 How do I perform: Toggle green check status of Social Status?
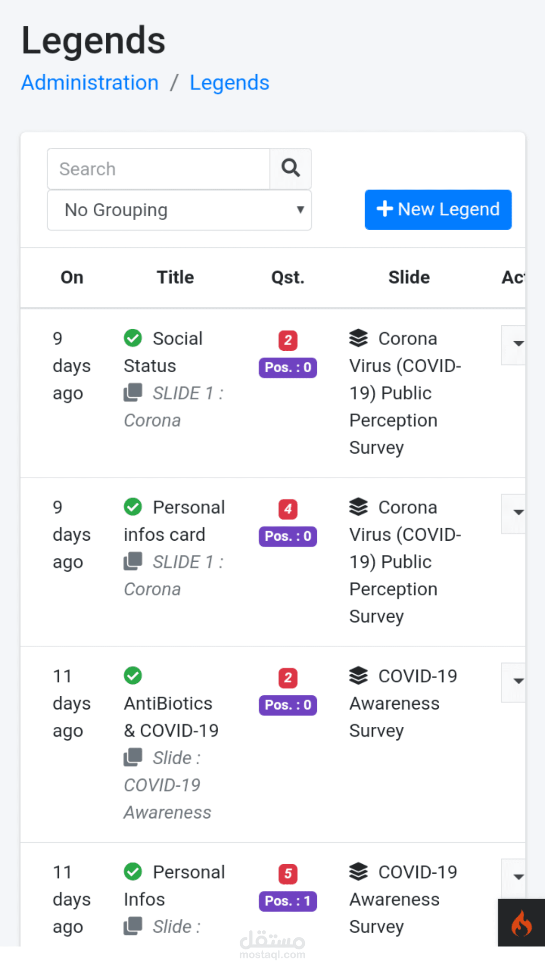[133, 338]
